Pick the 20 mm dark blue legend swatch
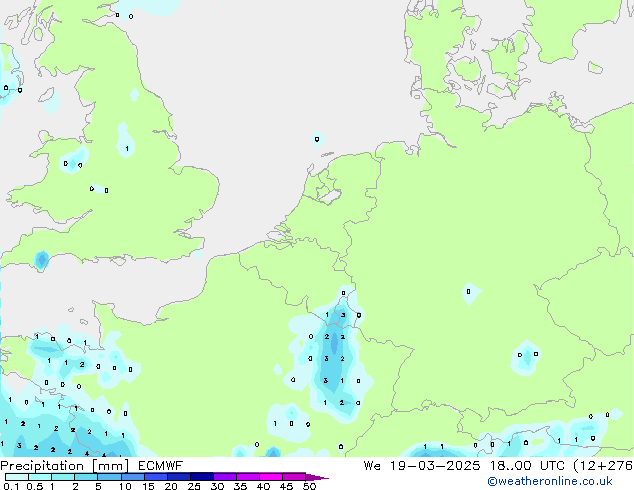This screenshot has height=490, width=634. pyautogui.click(x=181, y=477)
